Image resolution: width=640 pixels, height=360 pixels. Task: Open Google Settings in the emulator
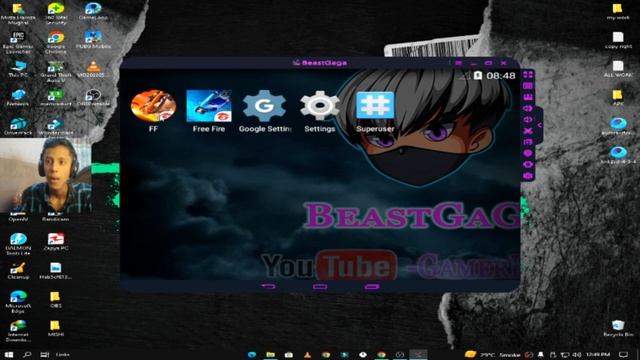(264, 106)
